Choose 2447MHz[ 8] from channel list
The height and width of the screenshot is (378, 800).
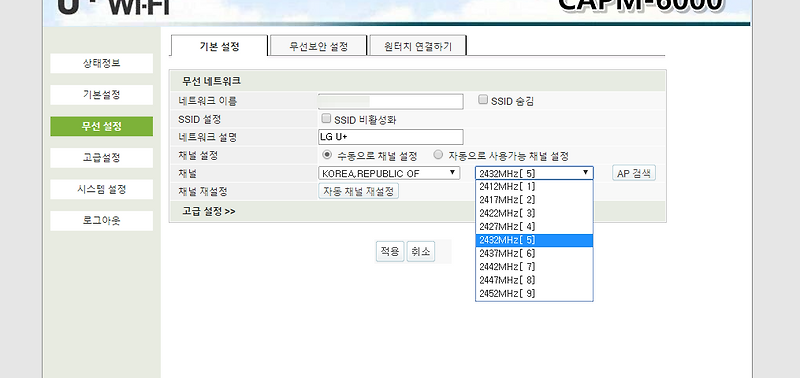(x=534, y=280)
